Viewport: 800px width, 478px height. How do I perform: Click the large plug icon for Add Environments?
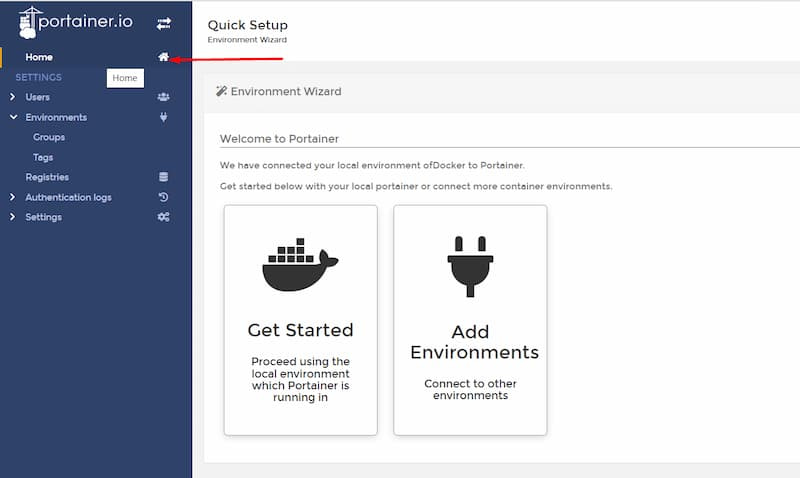[x=470, y=265]
